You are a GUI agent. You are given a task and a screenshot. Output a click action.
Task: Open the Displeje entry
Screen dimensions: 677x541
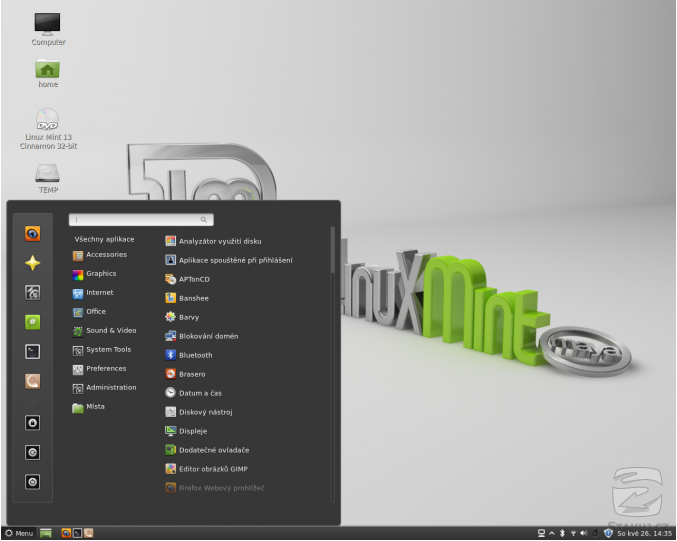click(186, 431)
